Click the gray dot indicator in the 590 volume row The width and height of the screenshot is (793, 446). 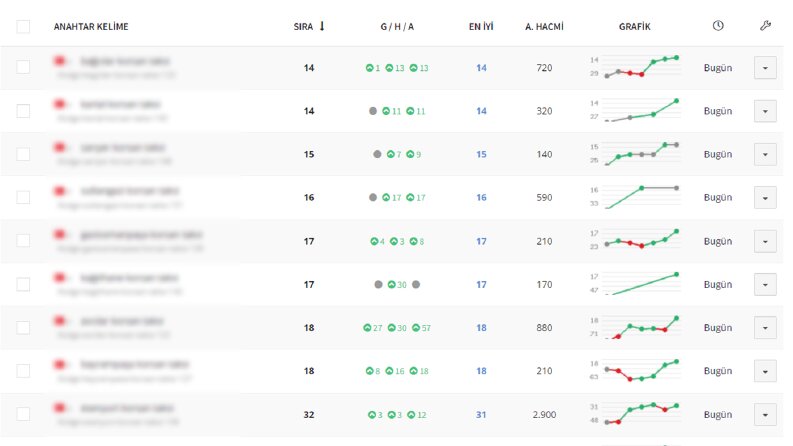373,197
